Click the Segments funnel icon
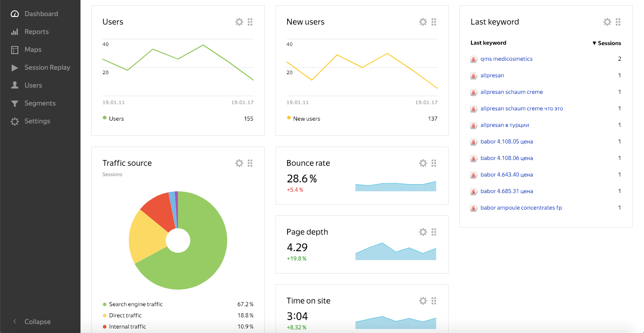Screen dimensions: 644x333 tap(15, 103)
